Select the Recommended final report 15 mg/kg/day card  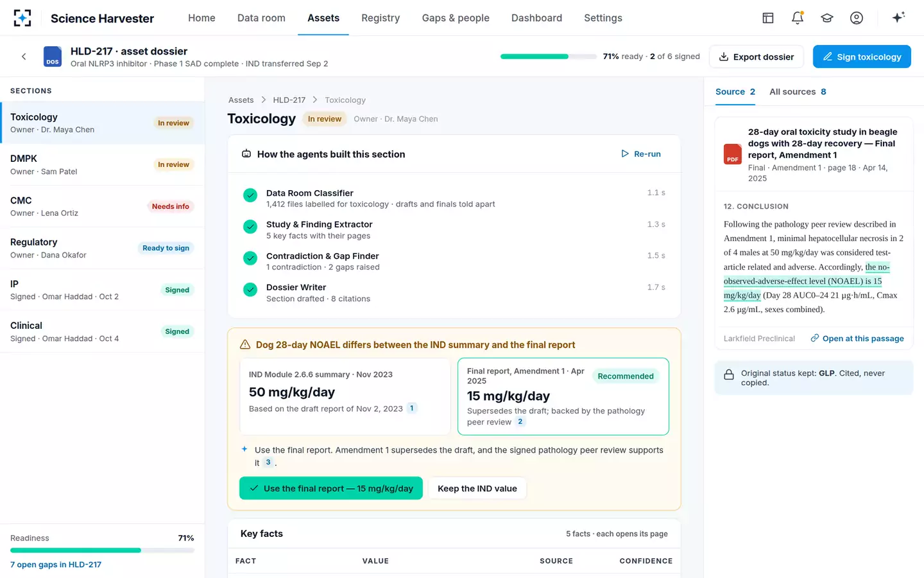click(x=563, y=396)
